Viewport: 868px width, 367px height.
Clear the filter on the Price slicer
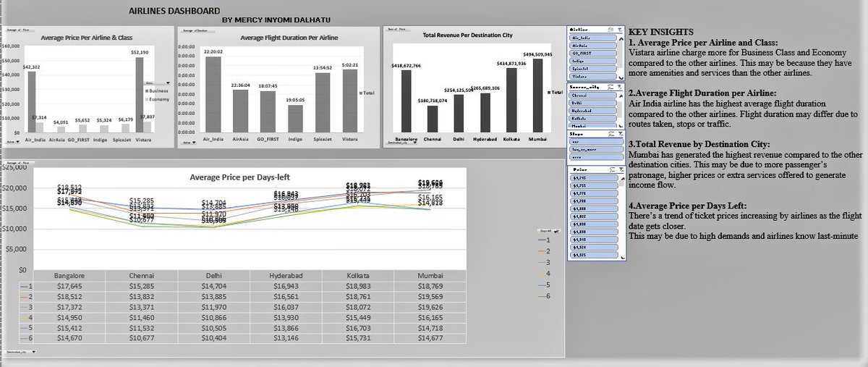coord(621,169)
